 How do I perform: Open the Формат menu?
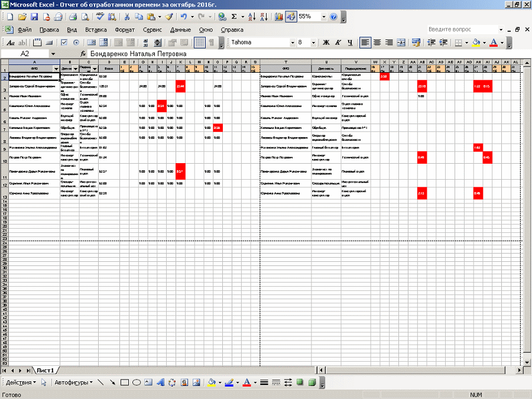tap(125, 30)
